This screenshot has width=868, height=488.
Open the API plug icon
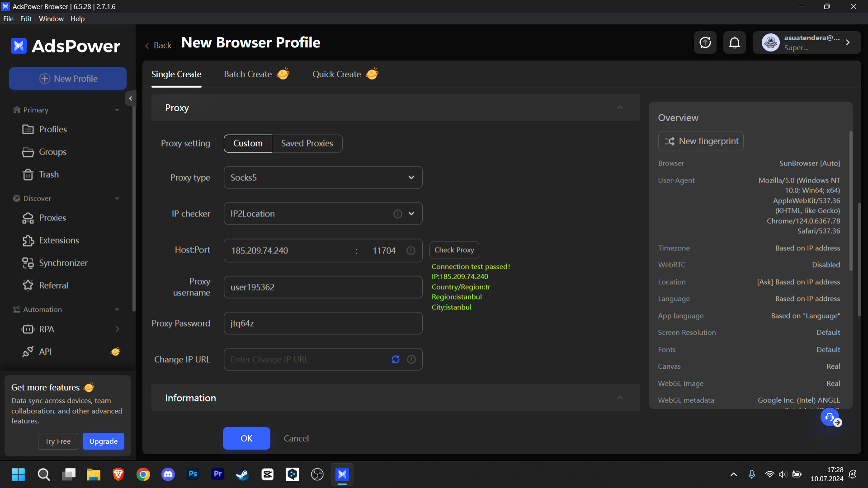(x=28, y=352)
